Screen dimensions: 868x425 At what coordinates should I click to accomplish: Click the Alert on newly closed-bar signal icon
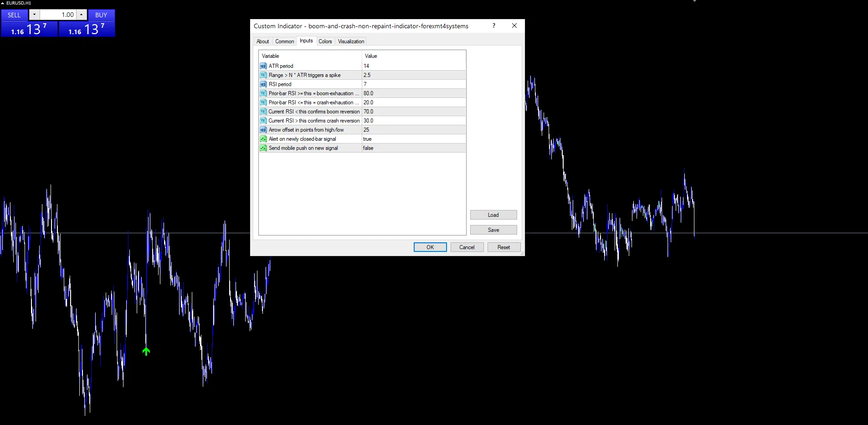tap(263, 139)
